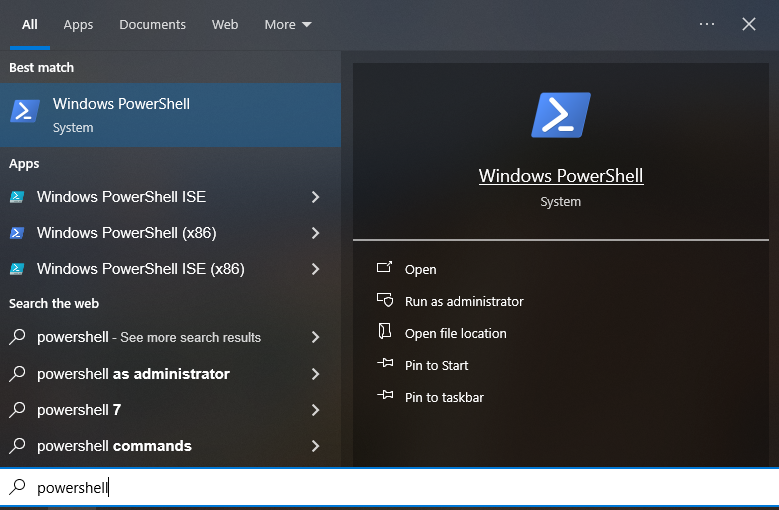Click magnifier icon beside 'See more search results'
The width and height of the screenshot is (779, 510).
17,337
